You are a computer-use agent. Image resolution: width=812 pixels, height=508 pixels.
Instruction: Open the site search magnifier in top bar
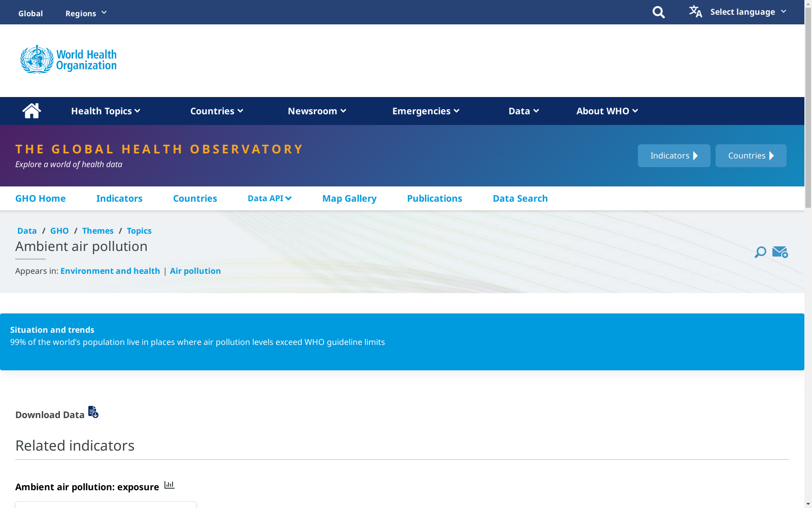[x=658, y=12]
